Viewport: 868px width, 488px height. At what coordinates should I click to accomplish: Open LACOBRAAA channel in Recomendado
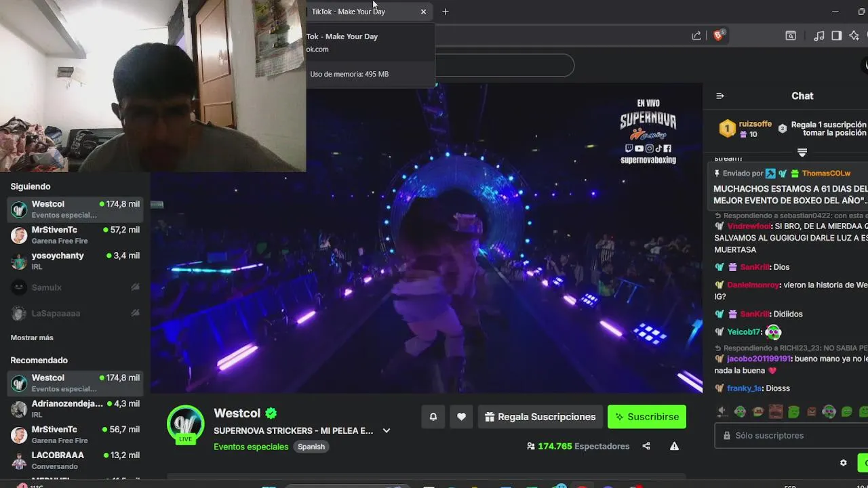click(75, 460)
